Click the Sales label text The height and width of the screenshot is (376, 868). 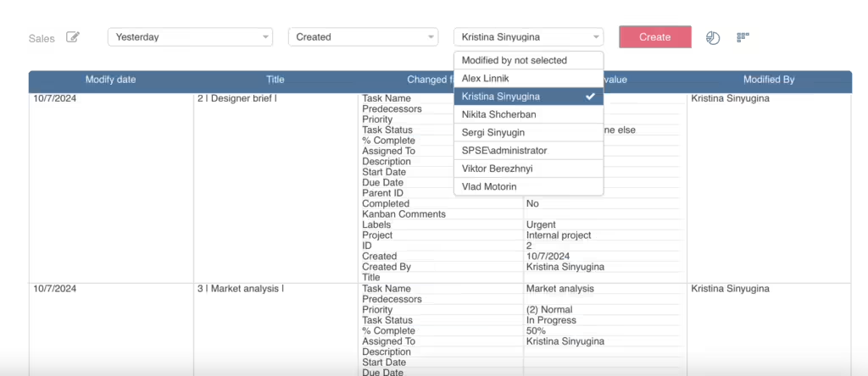tap(42, 39)
